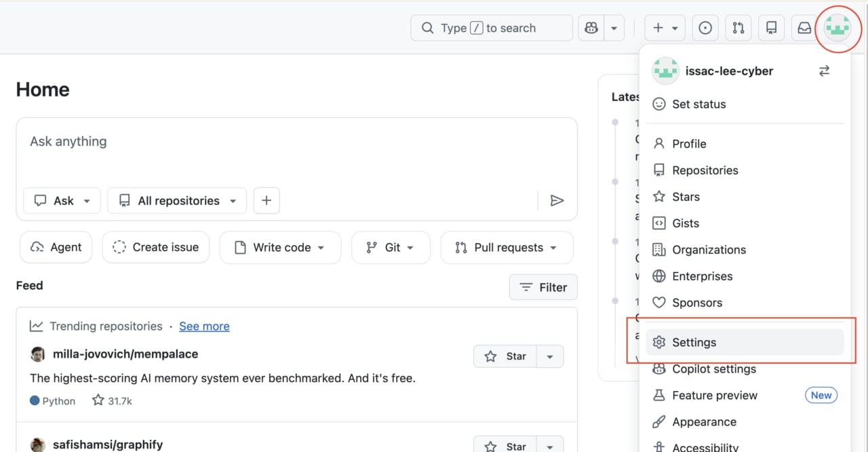Click the gear icon beside Settings
The height and width of the screenshot is (452, 868).
point(658,342)
